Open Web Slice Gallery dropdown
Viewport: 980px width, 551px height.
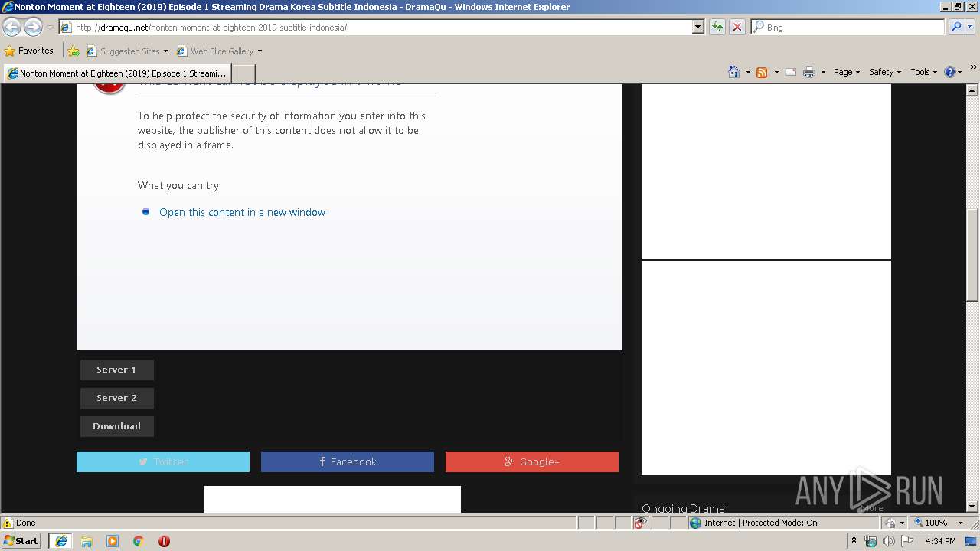point(219,51)
